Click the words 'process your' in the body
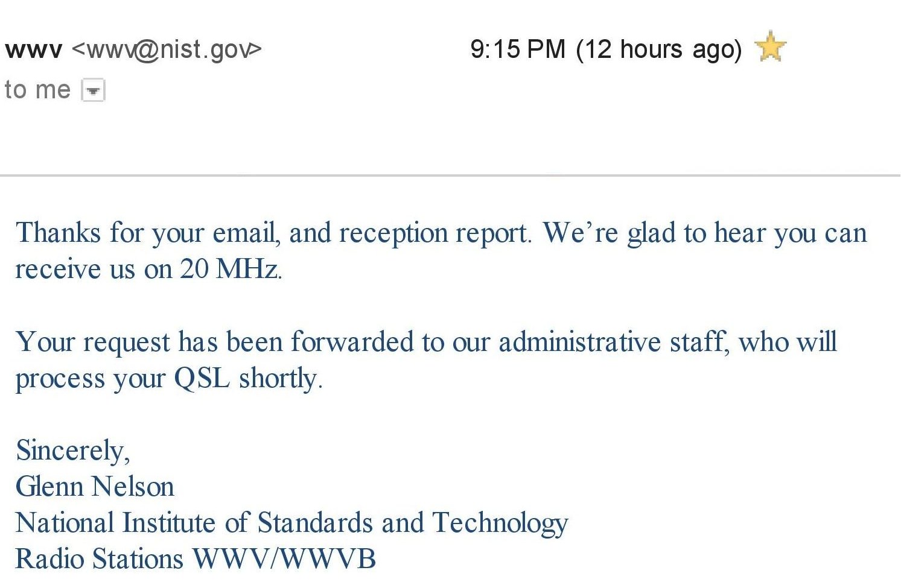Screen dimensions: 901x588 [x=90, y=379]
